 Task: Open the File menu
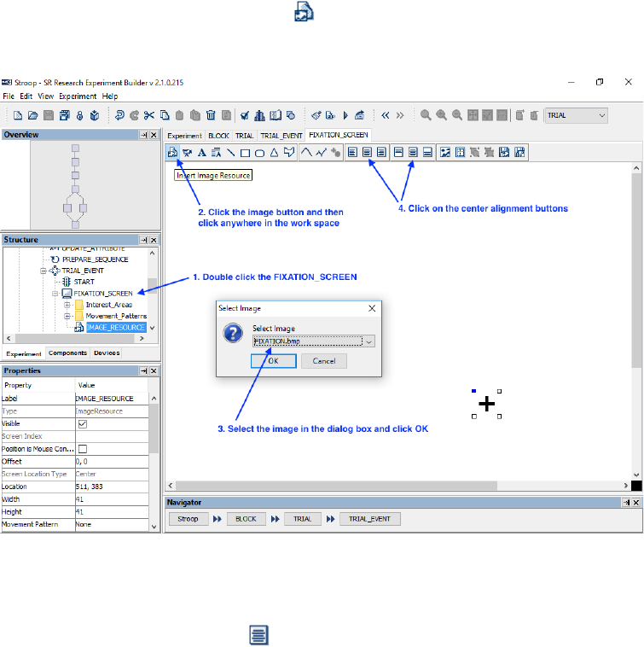9,96
